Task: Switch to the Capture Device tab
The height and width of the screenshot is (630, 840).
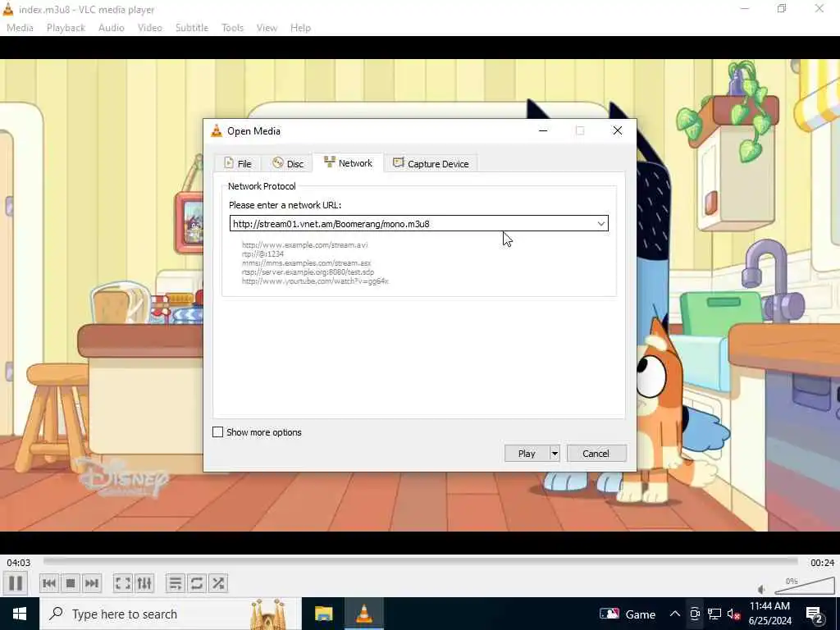Action: click(431, 163)
